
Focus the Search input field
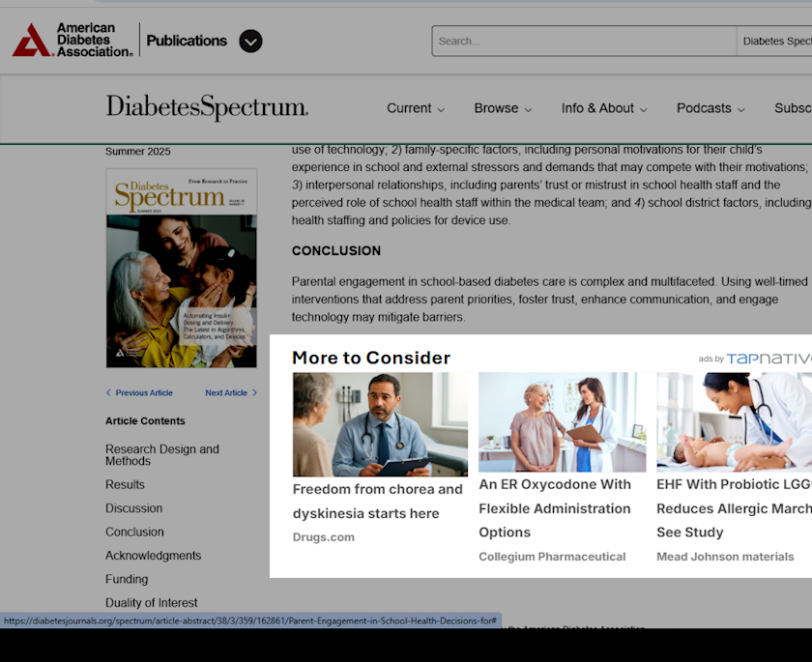click(x=583, y=42)
